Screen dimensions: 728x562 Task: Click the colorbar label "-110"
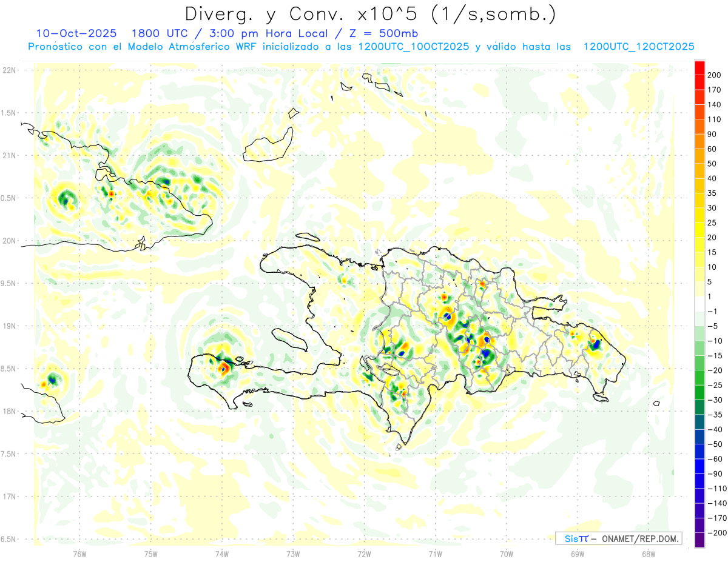(718, 488)
